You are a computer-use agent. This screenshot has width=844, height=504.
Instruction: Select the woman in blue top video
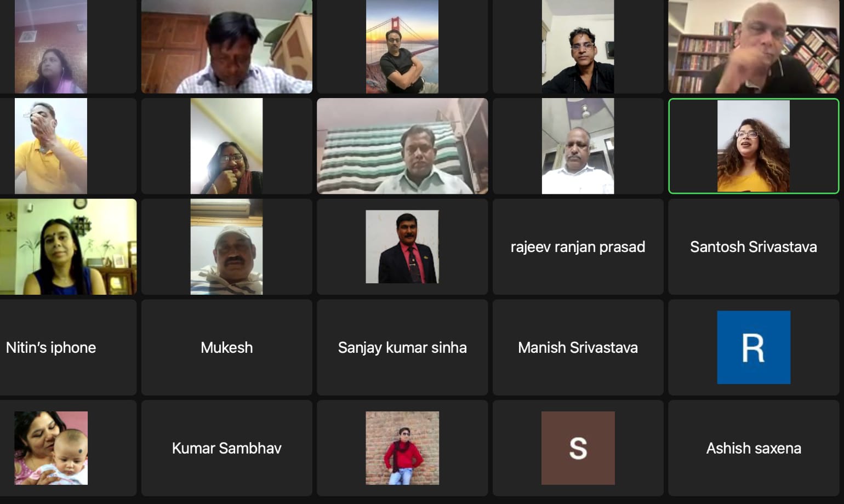[68, 247]
